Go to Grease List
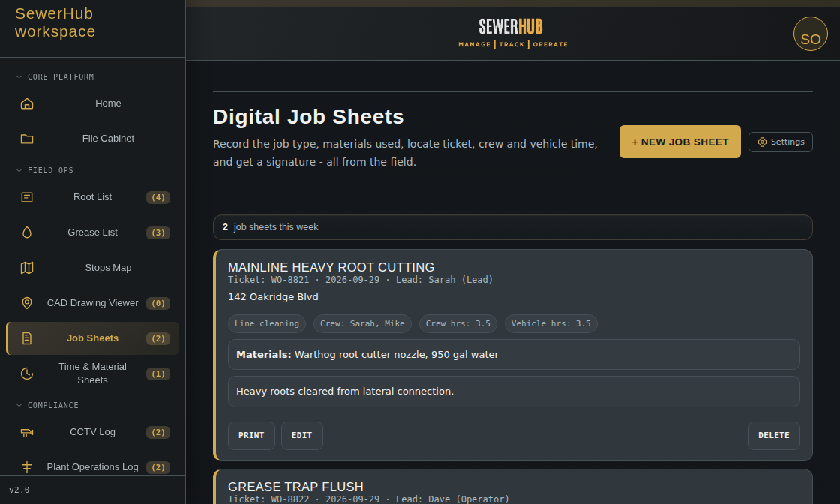The image size is (840, 504). 93,232
